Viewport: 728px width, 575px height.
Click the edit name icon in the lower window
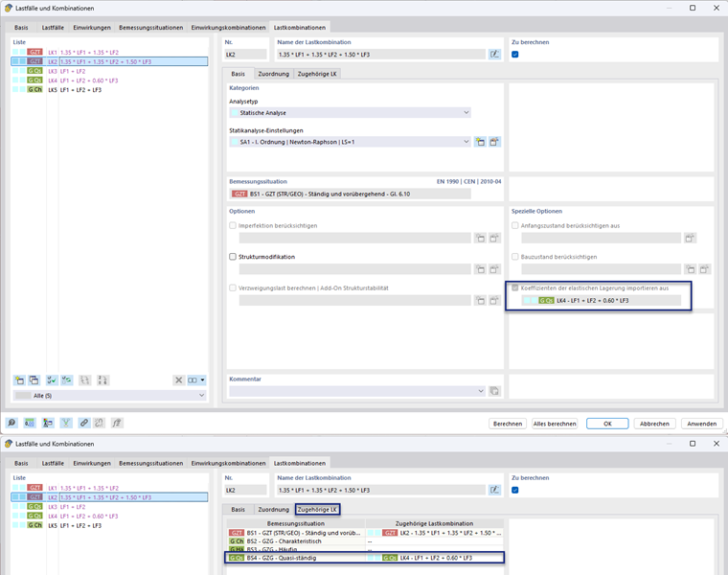click(x=494, y=490)
